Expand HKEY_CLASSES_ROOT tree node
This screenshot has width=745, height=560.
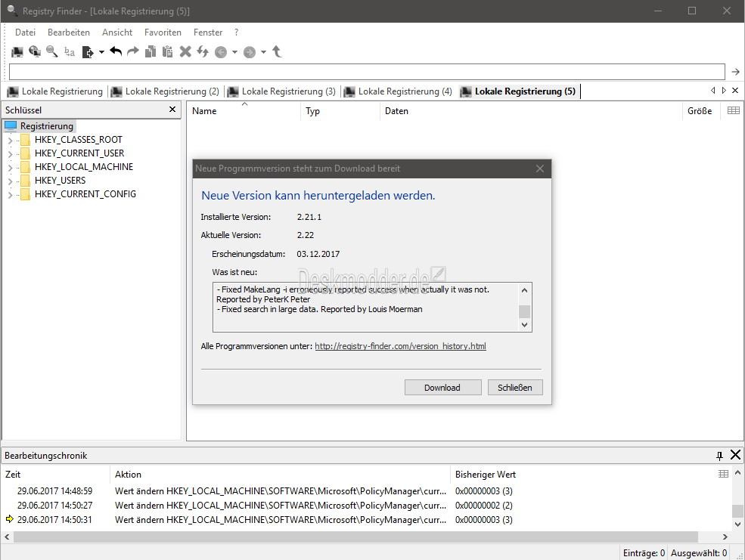coord(10,141)
